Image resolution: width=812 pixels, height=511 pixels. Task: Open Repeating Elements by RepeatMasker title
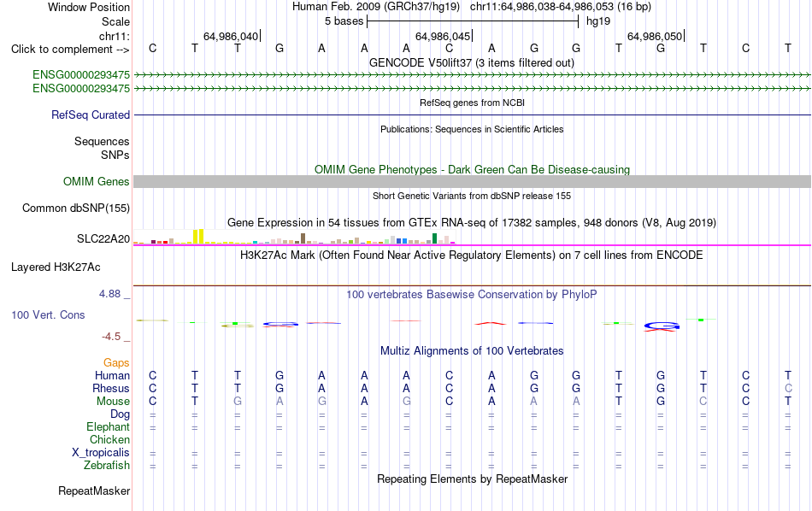472,479
